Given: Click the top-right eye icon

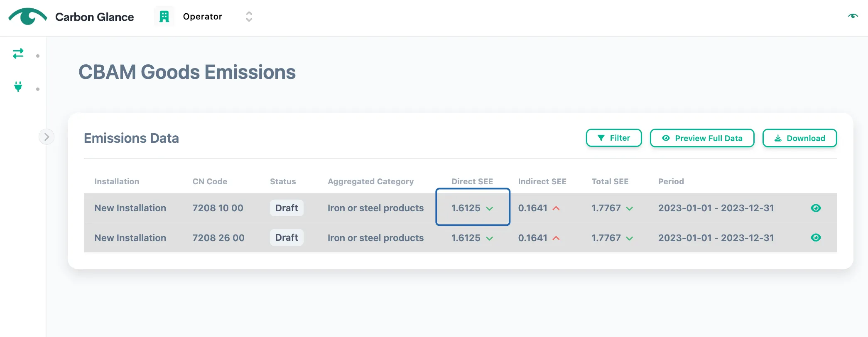Looking at the screenshot, I should pos(853,16).
